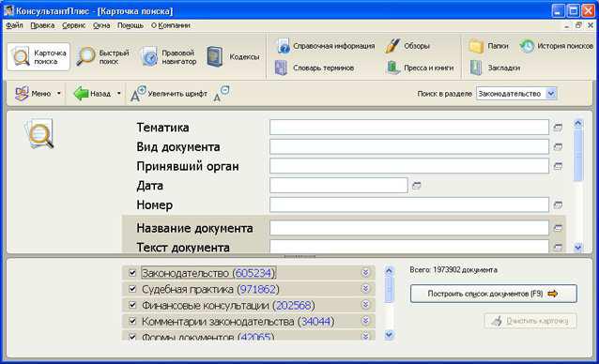Select Всего: 1973902 документа text
Viewport: 599px width, 364px height.
point(453,270)
